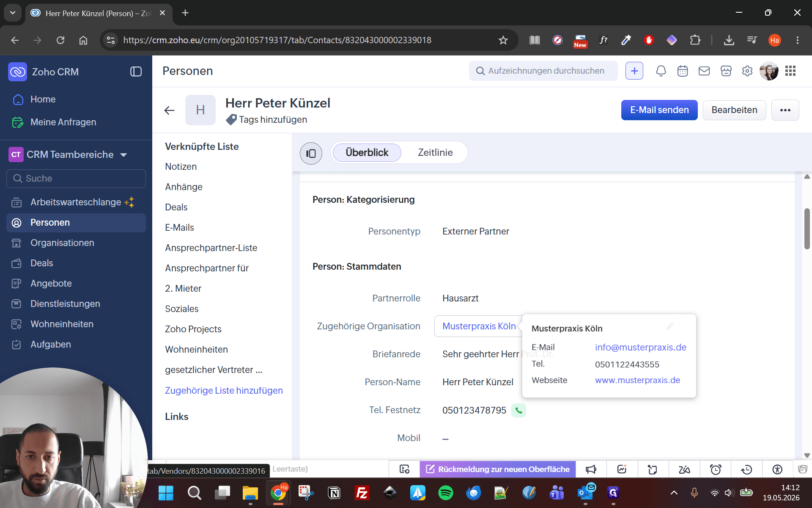Click the sidebar Suche field
This screenshot has width=812, height=508.
click(x=76, y=179)
